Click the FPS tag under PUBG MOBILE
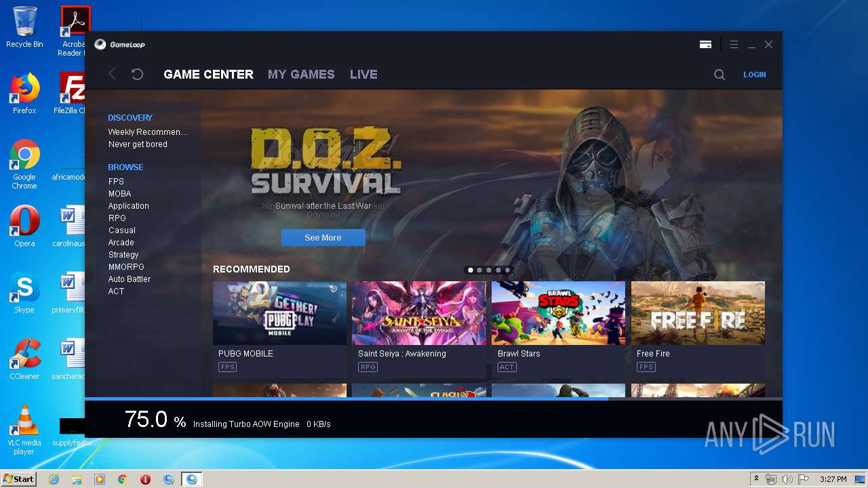The width and height of the screenshot is (868, 488). [227, 367]
